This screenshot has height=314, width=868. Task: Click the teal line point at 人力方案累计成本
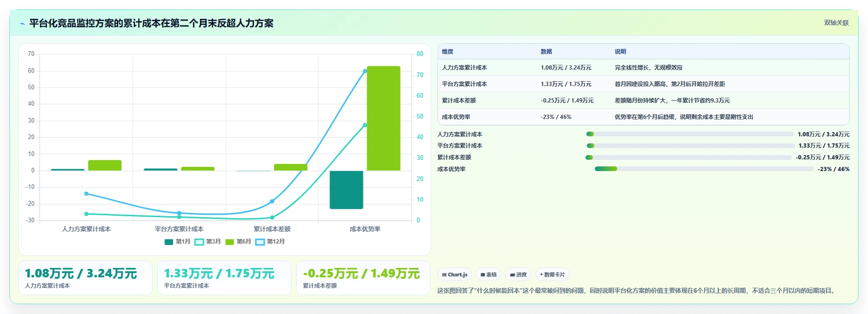86,214
